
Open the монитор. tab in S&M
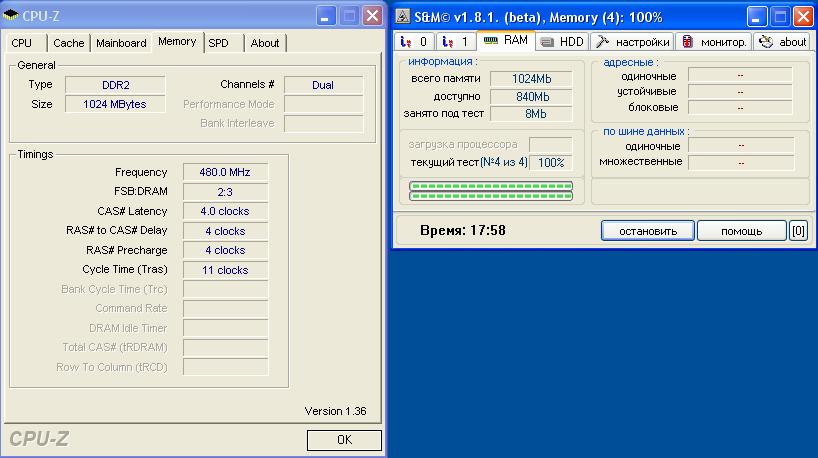click(x=714, y=42)
